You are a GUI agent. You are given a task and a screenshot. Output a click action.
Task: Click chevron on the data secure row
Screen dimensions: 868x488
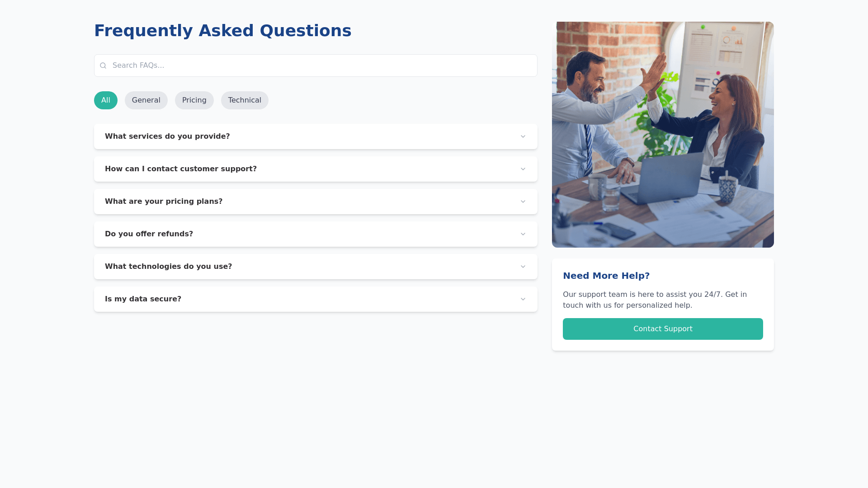point(523,299)
